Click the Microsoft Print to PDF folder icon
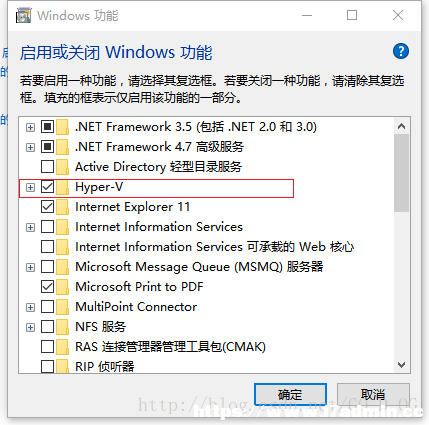The image size is (429, 425). [x=62, y=287]
